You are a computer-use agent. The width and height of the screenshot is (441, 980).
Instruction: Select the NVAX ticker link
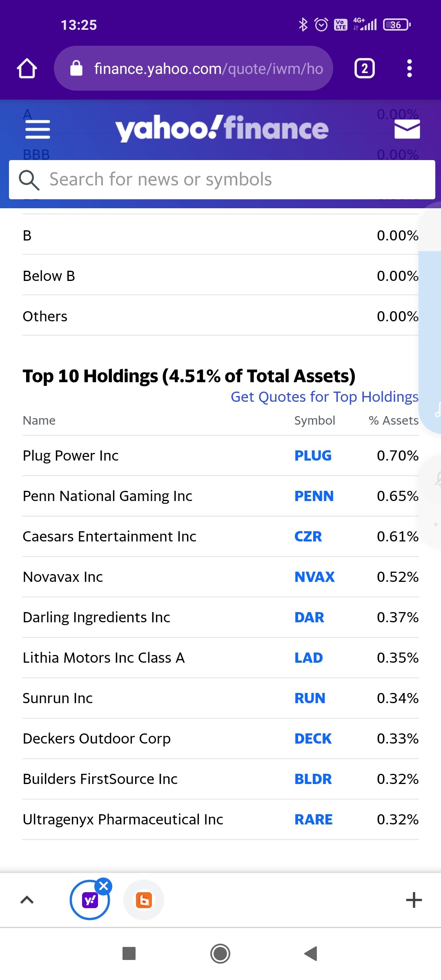point(314,577)
